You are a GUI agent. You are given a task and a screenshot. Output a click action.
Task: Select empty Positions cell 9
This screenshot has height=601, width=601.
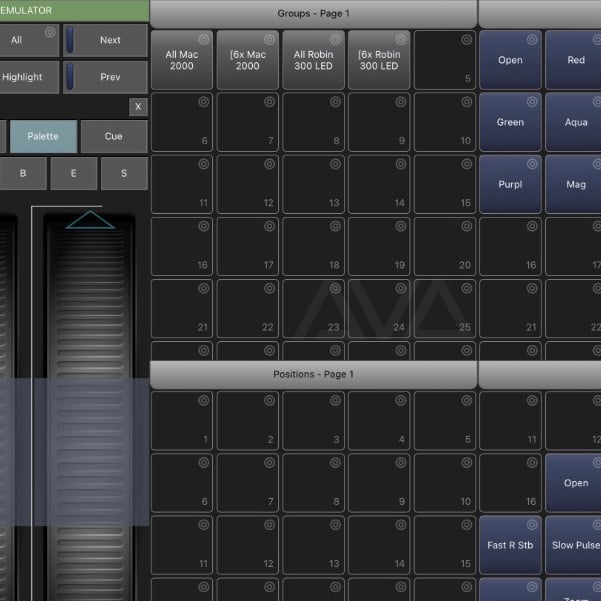coord(379,483)
